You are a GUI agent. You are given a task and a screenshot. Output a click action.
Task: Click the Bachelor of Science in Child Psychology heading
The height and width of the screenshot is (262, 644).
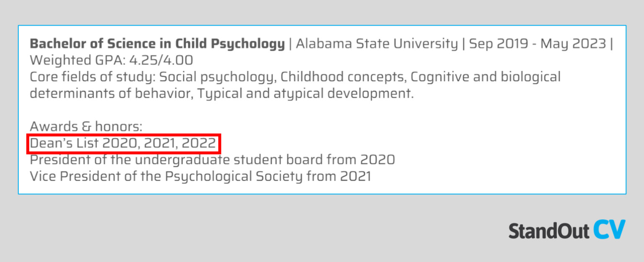pyautogui.click(x=157, y=44)
